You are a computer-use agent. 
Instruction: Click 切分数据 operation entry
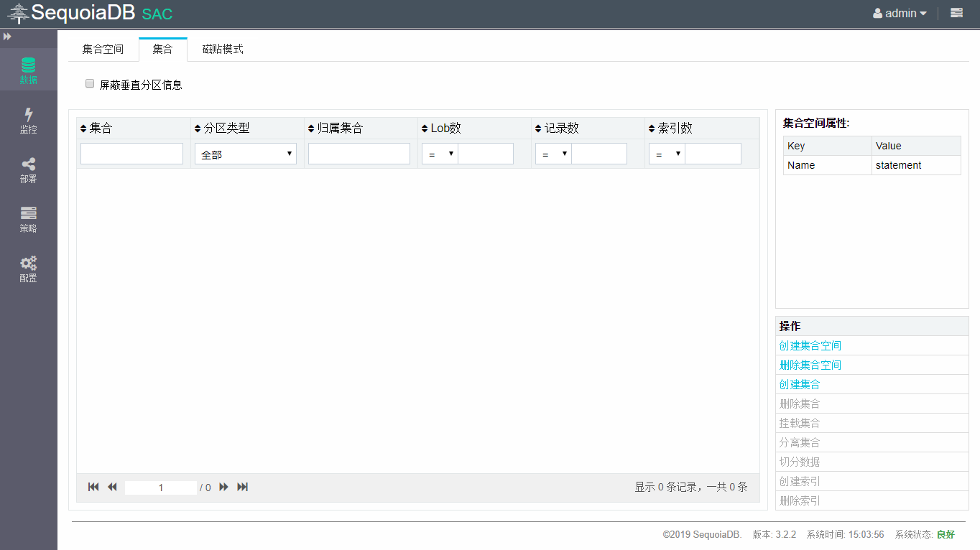[x=800, y=462]
